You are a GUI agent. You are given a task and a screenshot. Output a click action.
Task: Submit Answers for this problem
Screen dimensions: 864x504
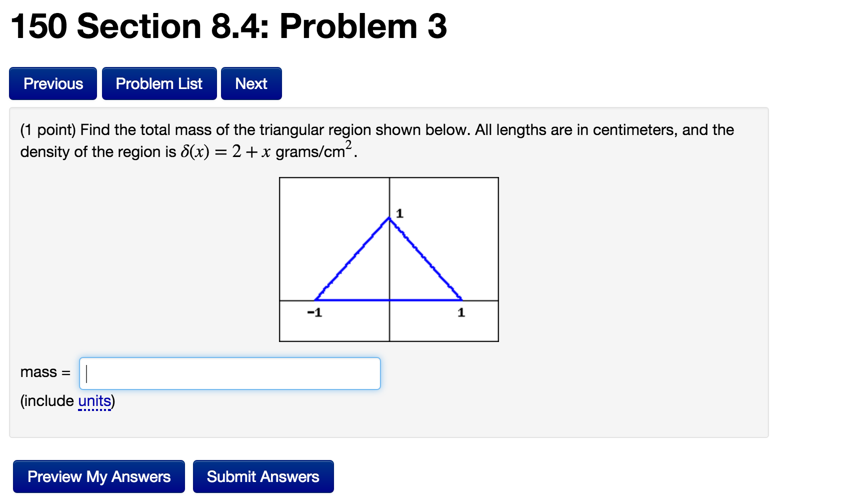[x=263, y=476]
